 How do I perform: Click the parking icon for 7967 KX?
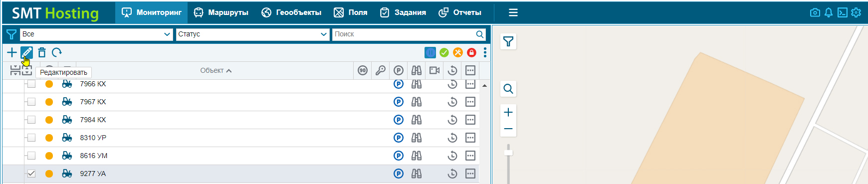click(399, 102)
